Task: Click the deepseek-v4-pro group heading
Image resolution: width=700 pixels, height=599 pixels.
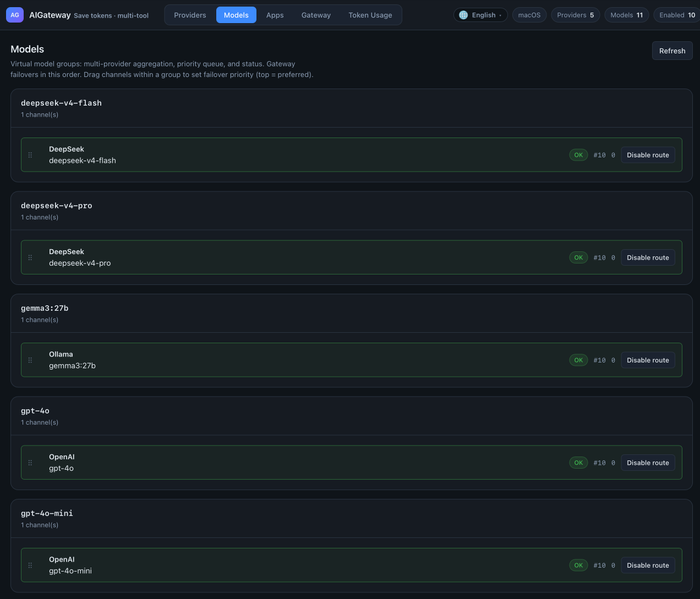Action: coord(57,206)
